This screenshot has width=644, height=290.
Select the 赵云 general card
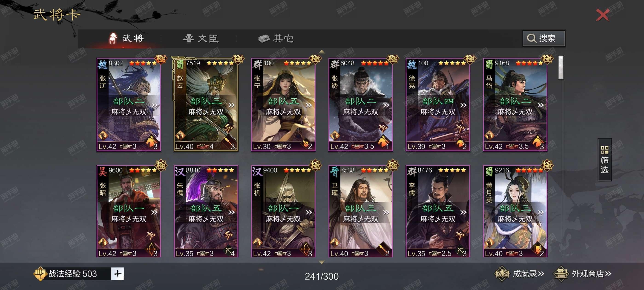pos(206,104)
